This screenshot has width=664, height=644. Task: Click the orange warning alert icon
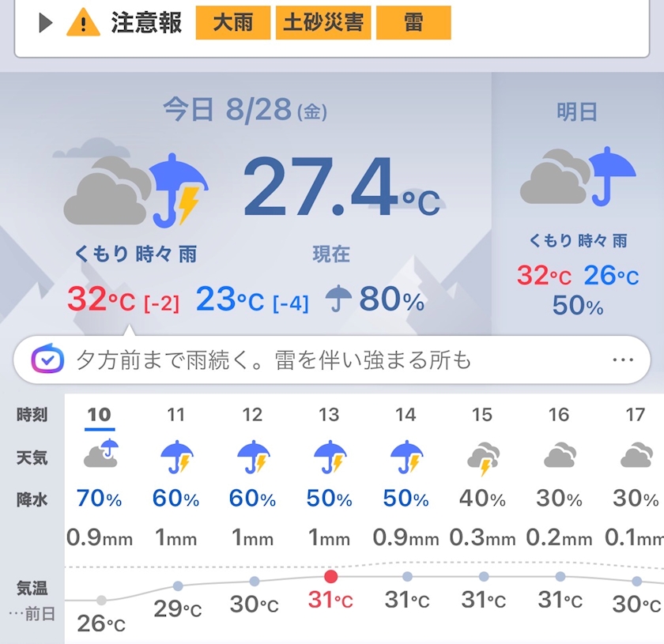83,23
